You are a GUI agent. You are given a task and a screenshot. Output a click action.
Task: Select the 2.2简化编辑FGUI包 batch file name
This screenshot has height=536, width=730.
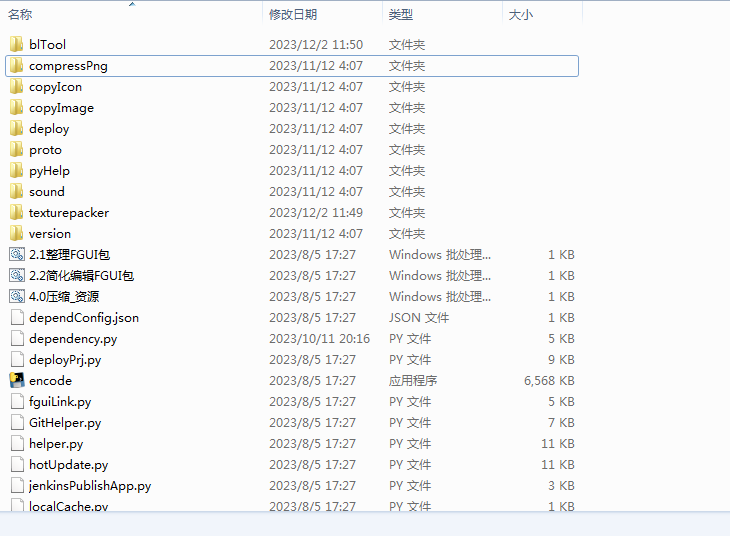(x=81, y=276)
